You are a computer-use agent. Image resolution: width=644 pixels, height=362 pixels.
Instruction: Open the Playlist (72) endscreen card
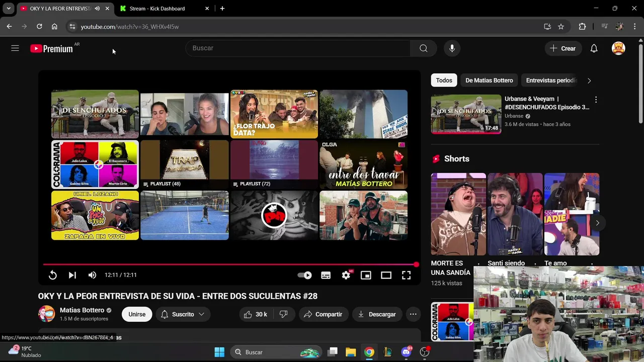274,164
